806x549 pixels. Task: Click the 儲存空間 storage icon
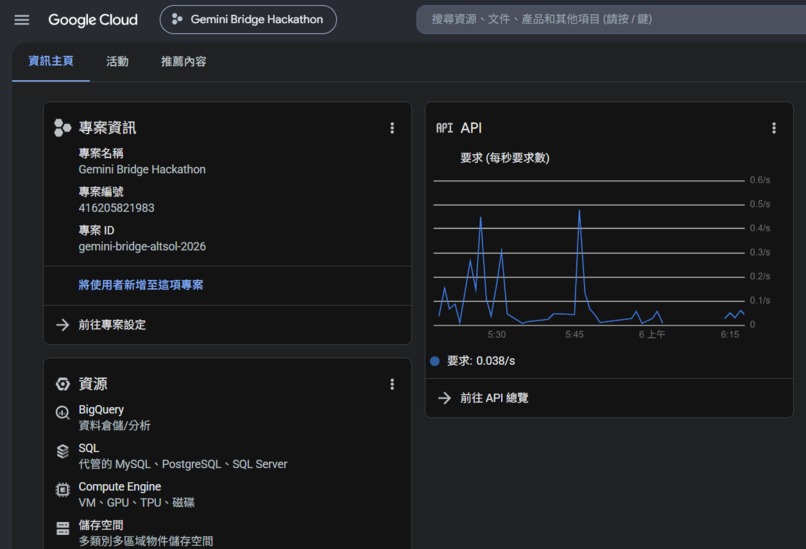click(x=63, y=528)
